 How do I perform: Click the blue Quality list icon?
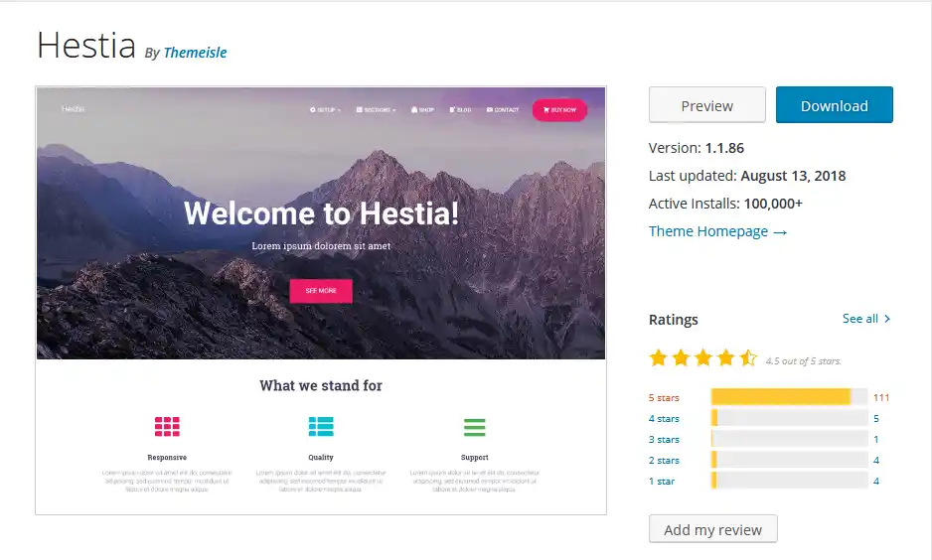pos(321,426)
